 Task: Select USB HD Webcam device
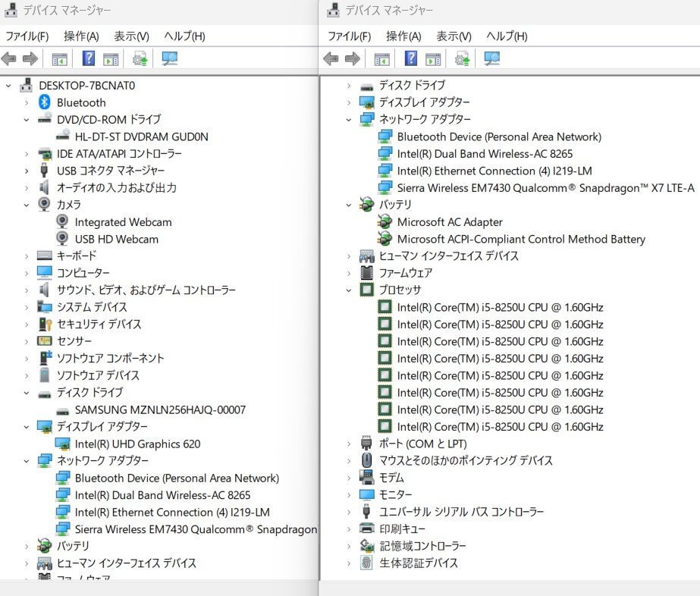[117, 239]
